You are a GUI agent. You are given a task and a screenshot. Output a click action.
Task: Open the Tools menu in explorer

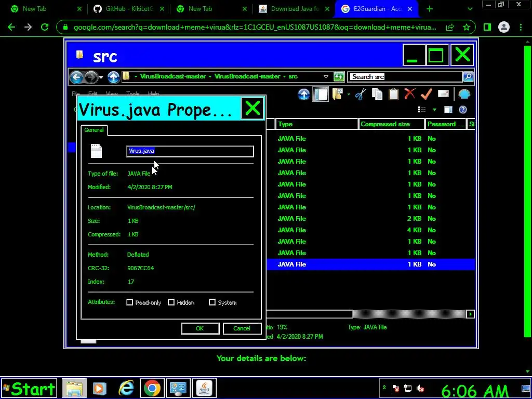[132, 94]
